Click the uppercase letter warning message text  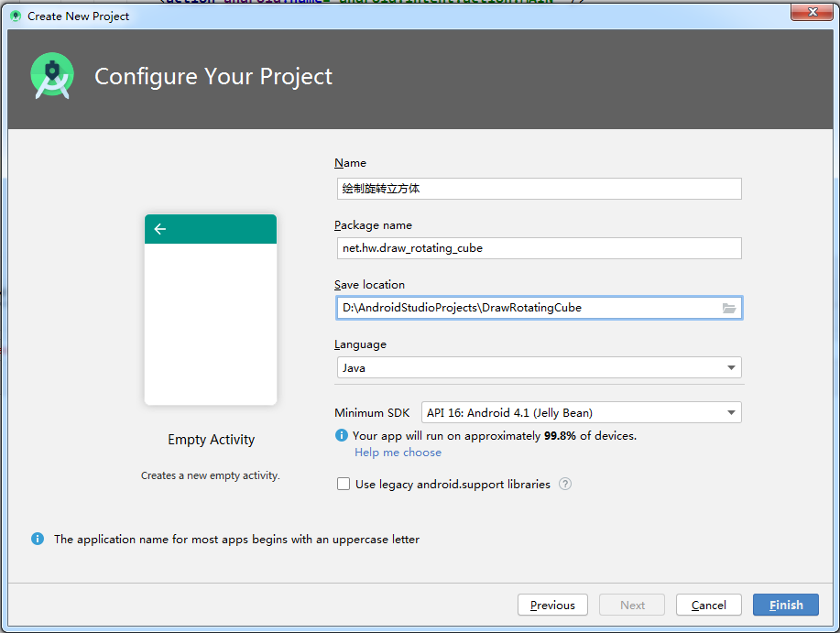tap(236, 540)
